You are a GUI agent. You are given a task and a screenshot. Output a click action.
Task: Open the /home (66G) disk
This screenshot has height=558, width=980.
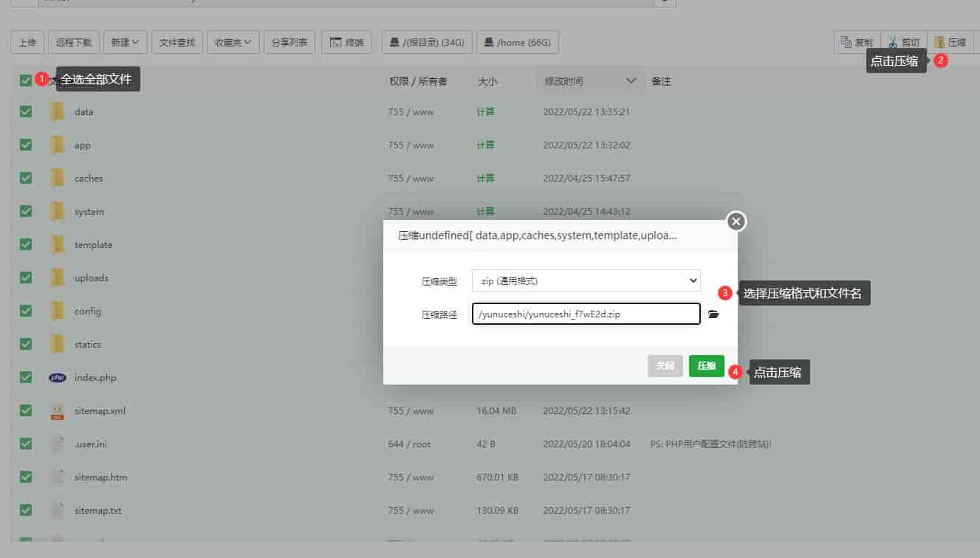518,42
